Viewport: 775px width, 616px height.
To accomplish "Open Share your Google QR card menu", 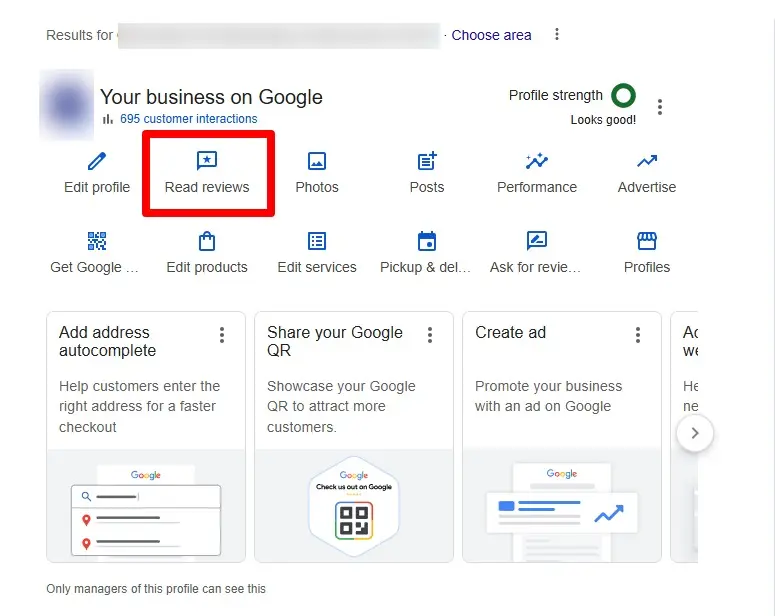I will 430,335.
